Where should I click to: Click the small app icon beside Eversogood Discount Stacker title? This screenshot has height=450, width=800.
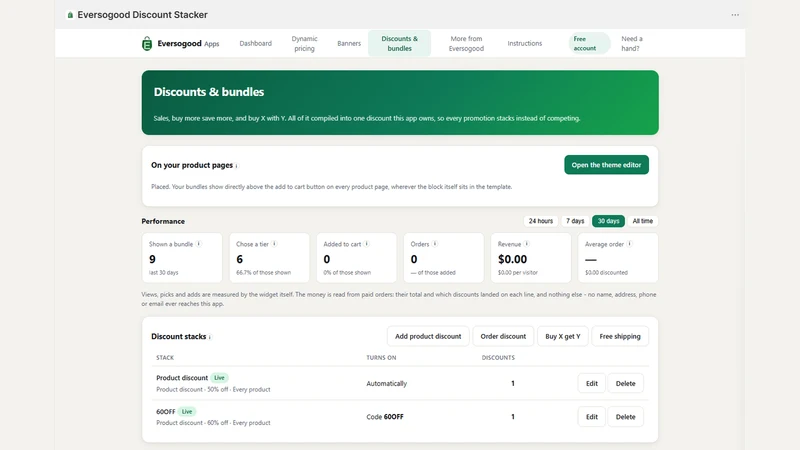[70, 15]
